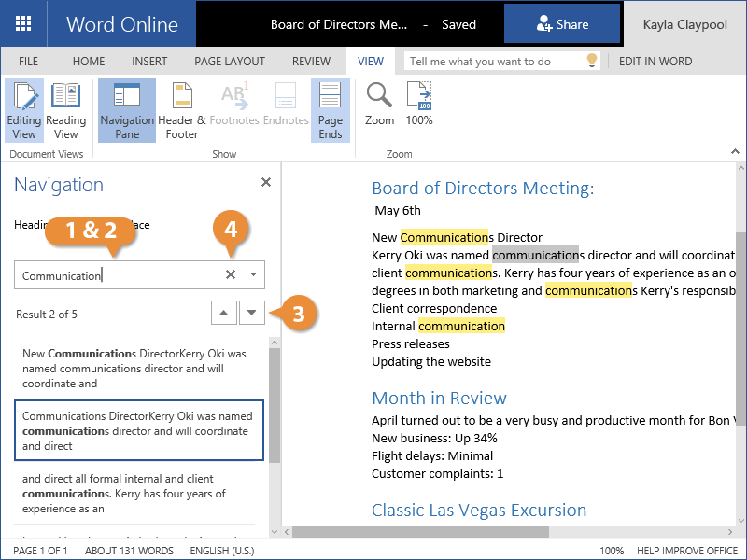Expand the search options dropdown arrow
Image resolution: width=747 pixels, height=560 pixels.
tap(253, 275)
